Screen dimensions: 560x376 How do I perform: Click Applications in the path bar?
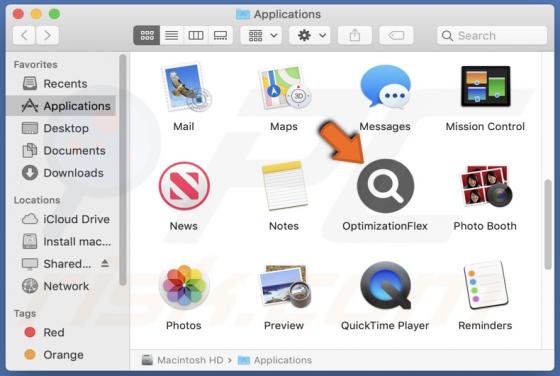tap(275, 360)
